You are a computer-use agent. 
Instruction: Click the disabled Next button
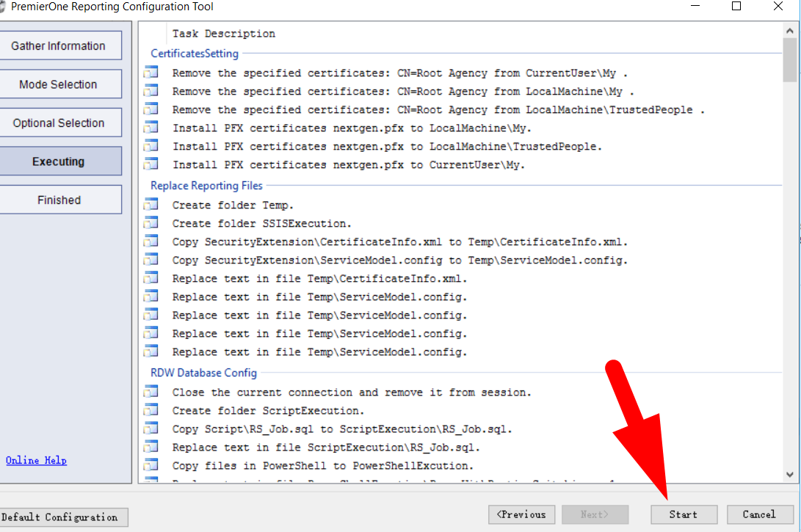point(595,514)
